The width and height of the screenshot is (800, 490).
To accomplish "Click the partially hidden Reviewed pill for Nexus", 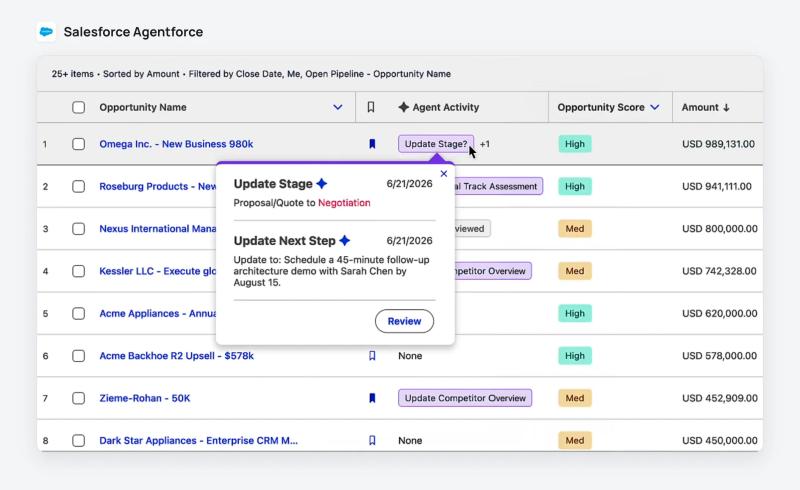I will point(472,229).
